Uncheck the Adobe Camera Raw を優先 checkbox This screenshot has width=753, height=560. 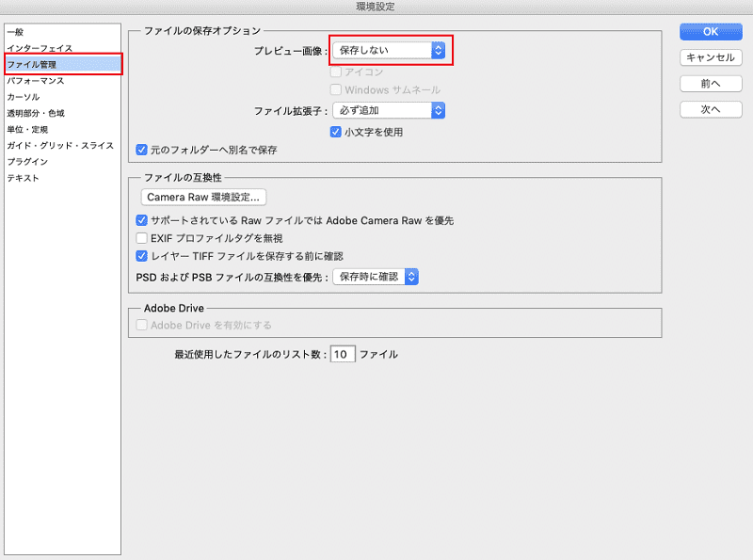pyautogui.click(x=141, y=220)
